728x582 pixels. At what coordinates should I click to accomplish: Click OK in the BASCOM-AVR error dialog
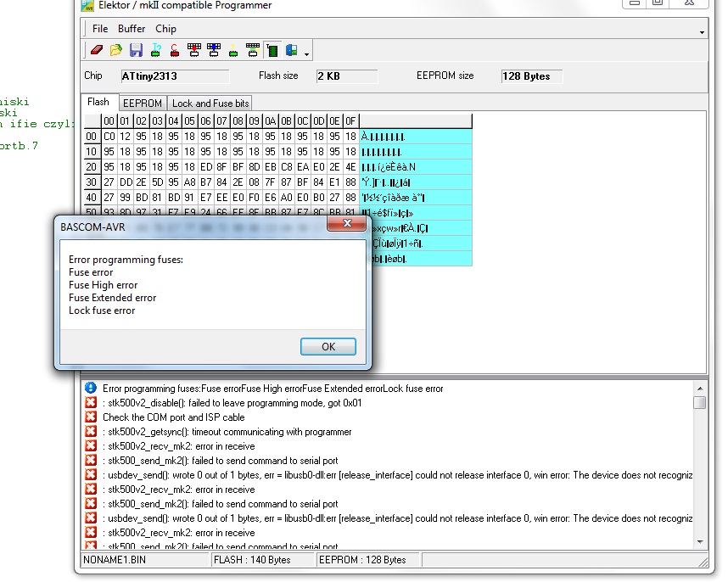pyautogui.click(x=328, y=347)
